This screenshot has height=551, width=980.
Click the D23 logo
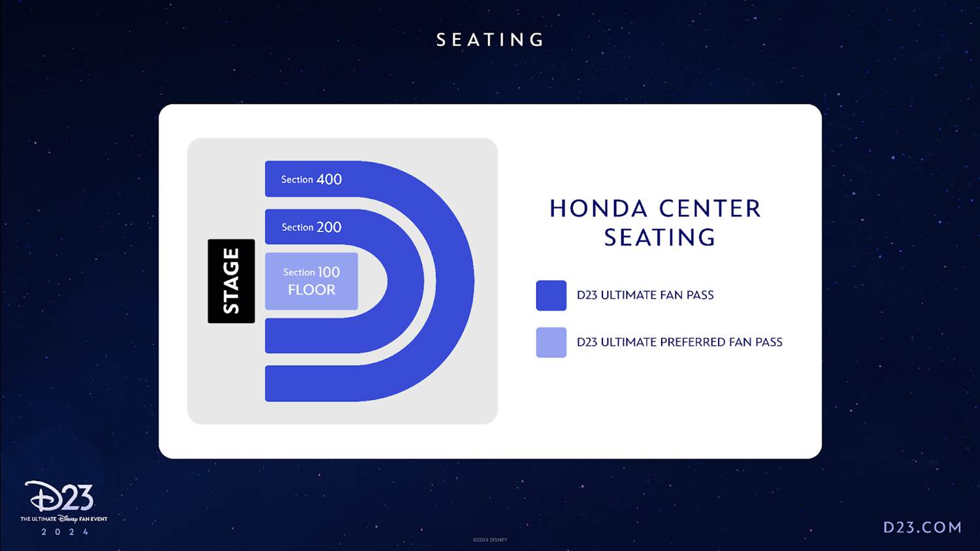coord(59,497)
